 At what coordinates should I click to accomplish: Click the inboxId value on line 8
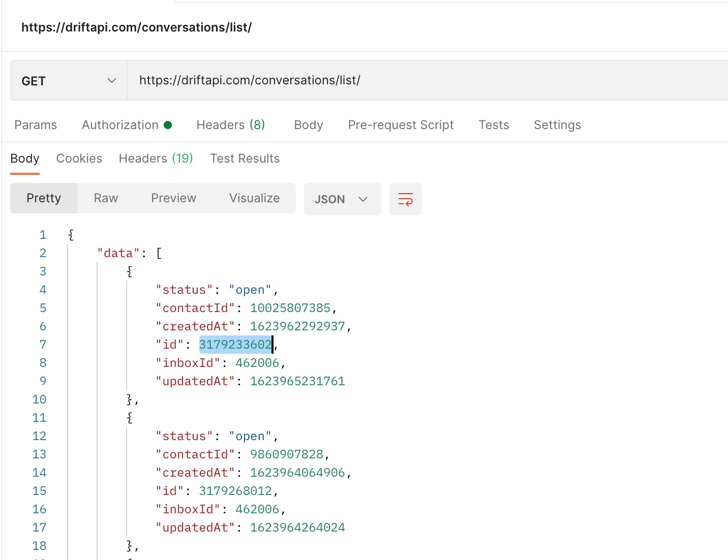coord(257,363)
